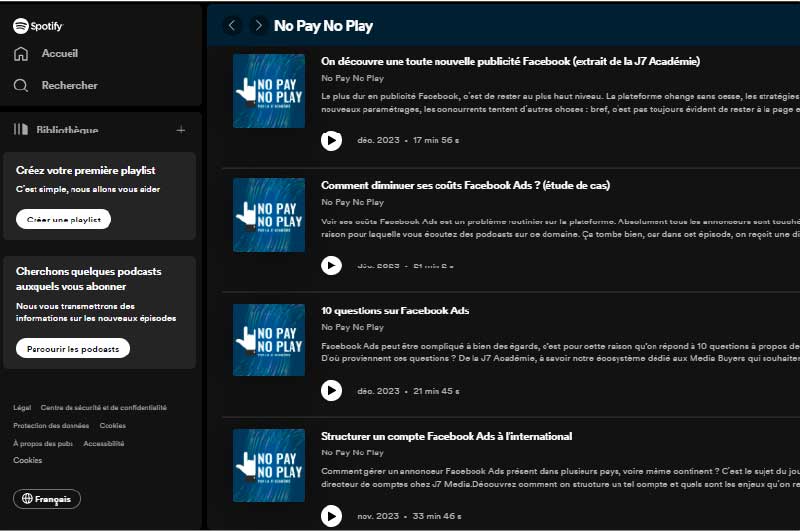The image size is (800, 531).
Task: Click the No Pay No Play page header
Action: click(x=323, y=26)
